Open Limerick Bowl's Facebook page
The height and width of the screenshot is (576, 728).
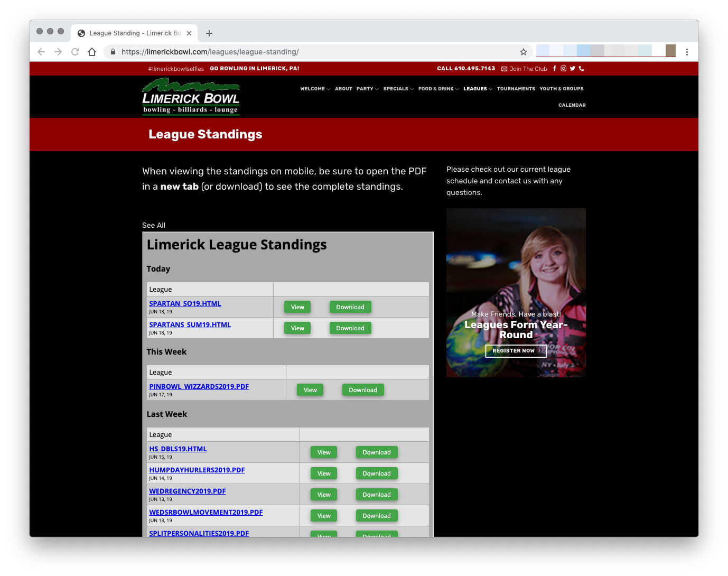click(x=555, y=68)
